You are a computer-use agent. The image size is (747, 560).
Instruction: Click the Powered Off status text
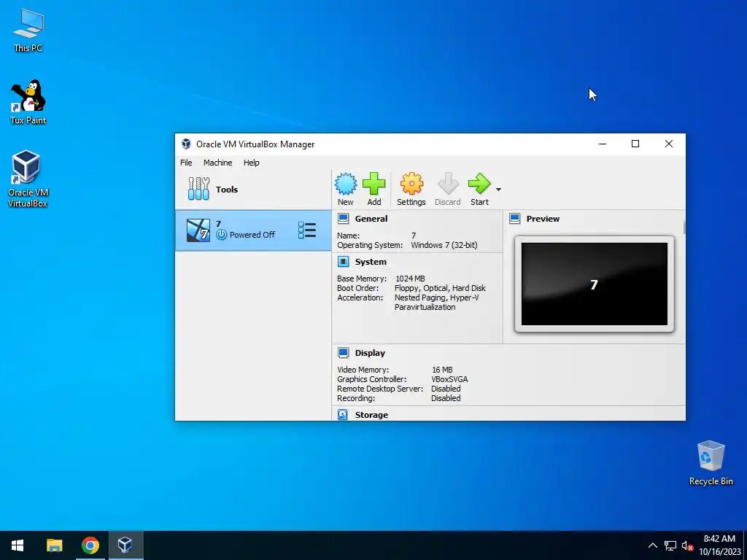tap(252, 235)
